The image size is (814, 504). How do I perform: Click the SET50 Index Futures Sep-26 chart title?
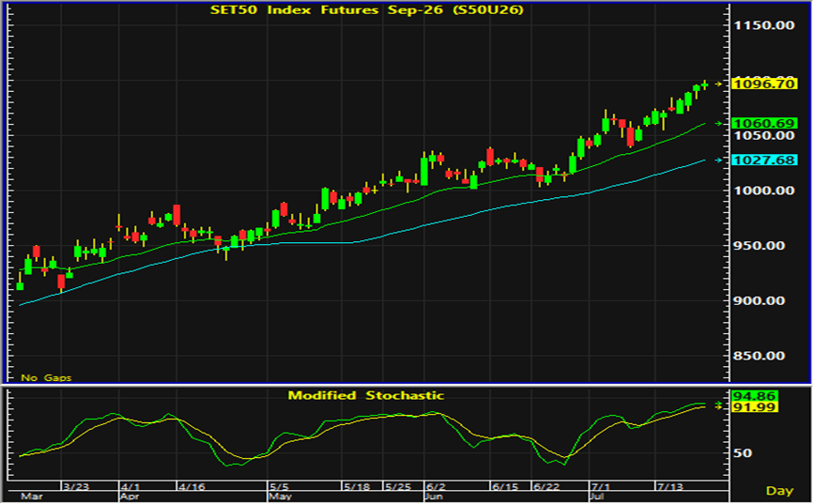point(366,10)
